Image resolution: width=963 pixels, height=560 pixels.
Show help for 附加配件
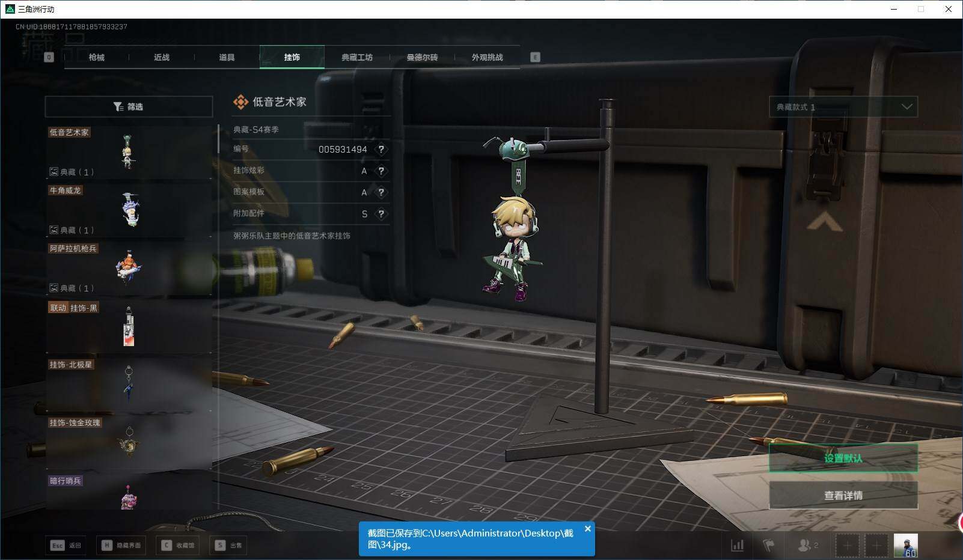tap(381, 214)
